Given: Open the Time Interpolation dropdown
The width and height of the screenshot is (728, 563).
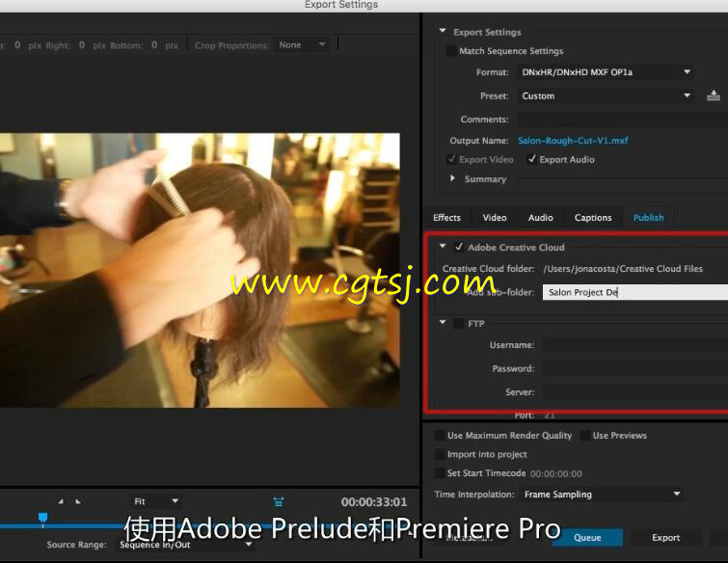Looking at the screenshot, I should (x=603, y=495).
